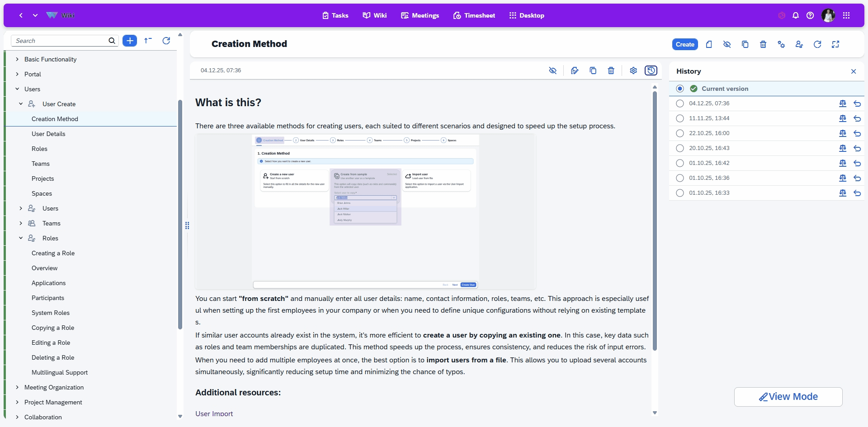
Task: Click the blue Create button
Action: 685,44
